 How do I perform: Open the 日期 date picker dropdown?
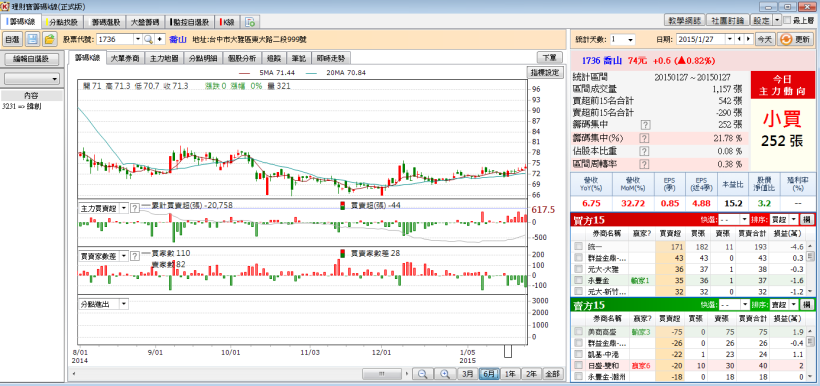730,40
